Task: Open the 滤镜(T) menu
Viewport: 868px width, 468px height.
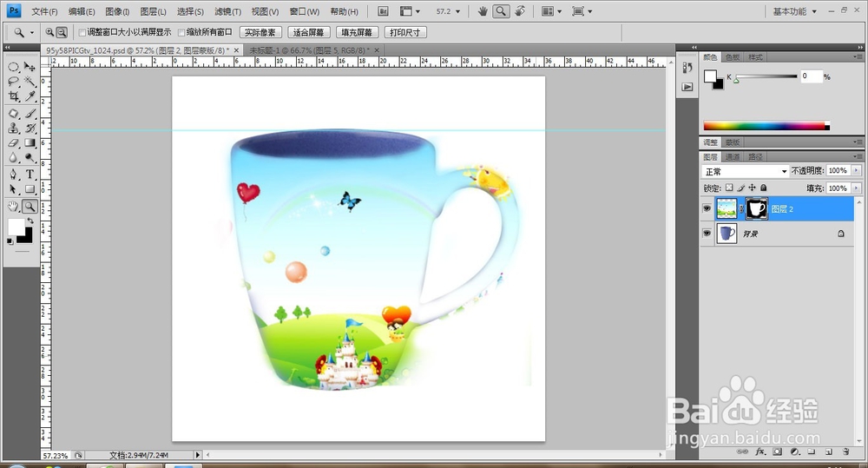Action: click(x=227, y=11)
